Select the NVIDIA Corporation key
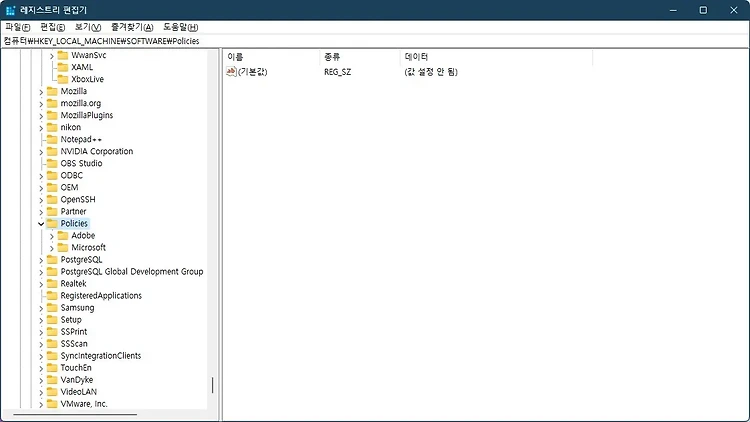This screenshot has width=750, height=422. point(97,151)
